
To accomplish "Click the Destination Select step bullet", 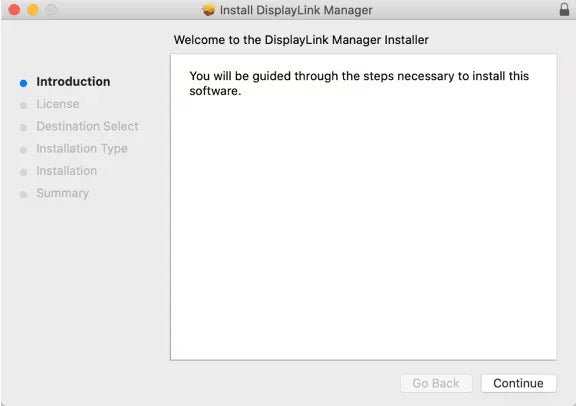I will coord(24,127).
